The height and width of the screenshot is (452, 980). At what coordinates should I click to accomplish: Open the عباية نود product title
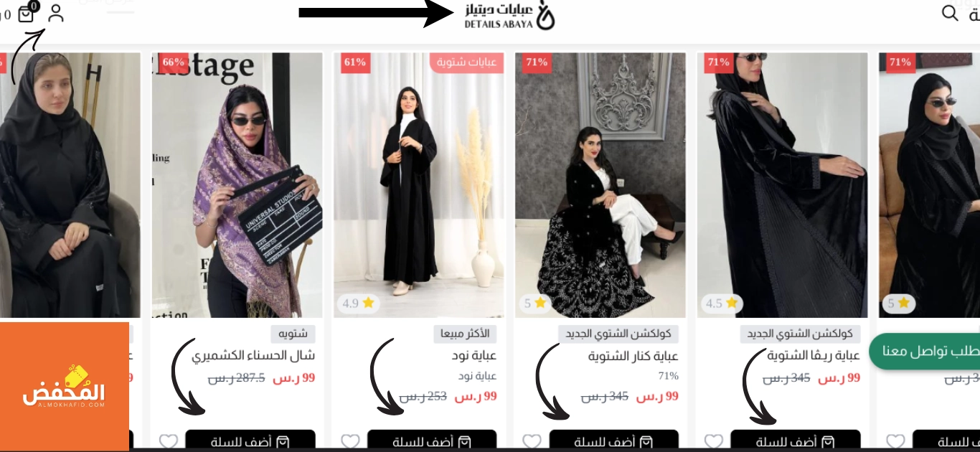(475, 356)
